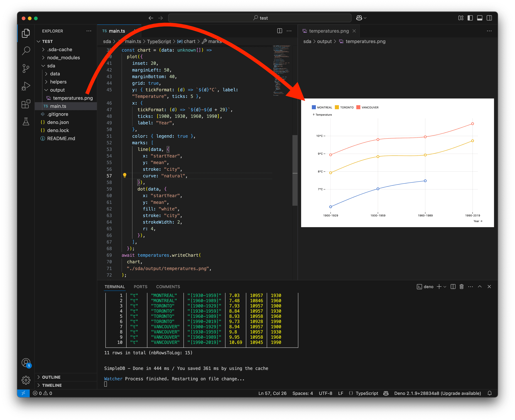Customize layout from title bar icon

pyautogui.click(x=461, y=18)
